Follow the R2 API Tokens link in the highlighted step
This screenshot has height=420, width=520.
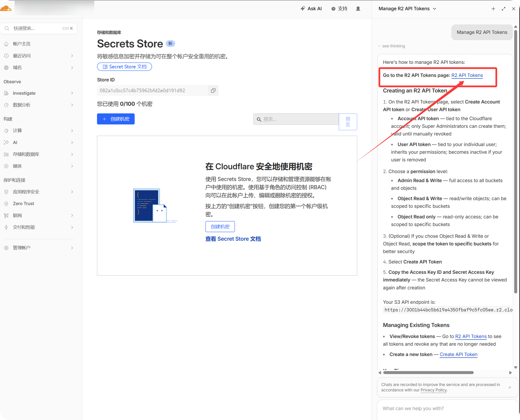[467, 75]
